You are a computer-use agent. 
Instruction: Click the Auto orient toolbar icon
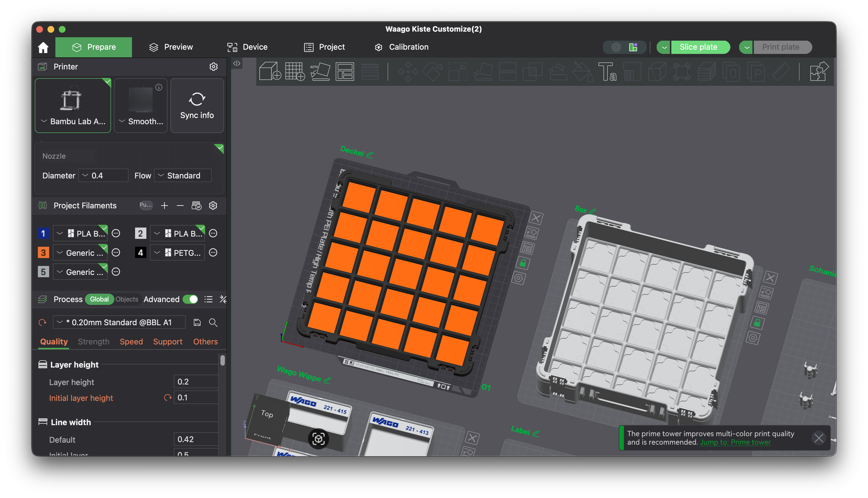pyautogui.click(x=320, y=71)
